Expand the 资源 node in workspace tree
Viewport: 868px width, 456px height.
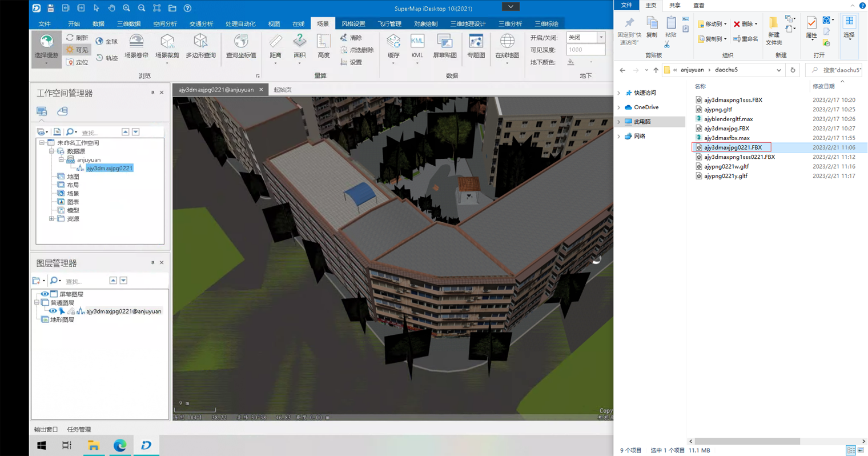51,219
